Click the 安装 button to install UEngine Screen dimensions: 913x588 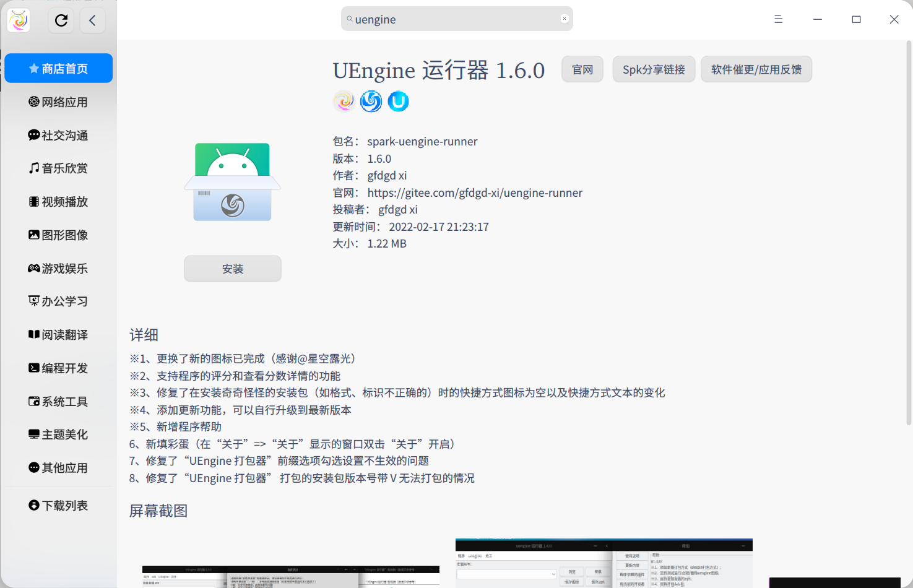click(x=232, y=268)
